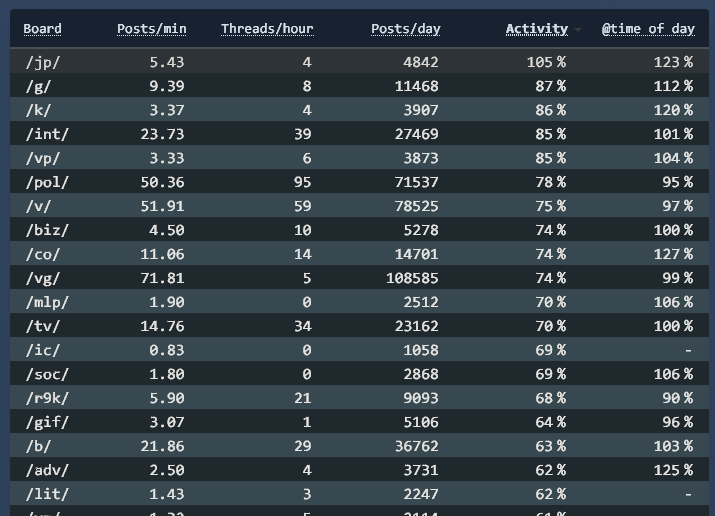Select the /int/ board name

[47, 134]
